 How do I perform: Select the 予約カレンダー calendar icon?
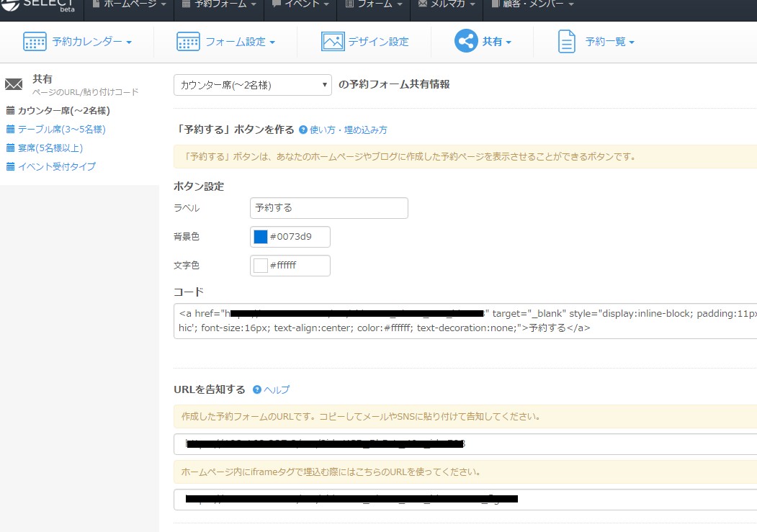point(34,41)
